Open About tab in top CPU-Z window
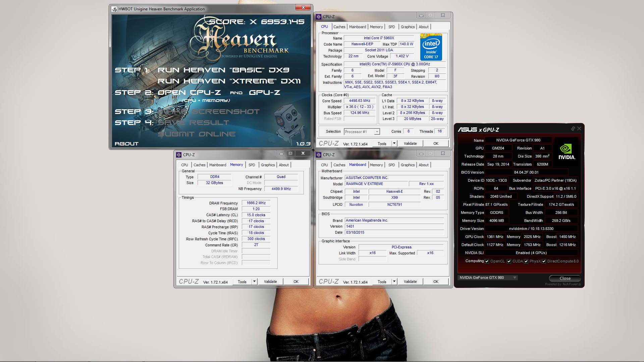Image resolution: width=644 pixels, height=362 pixels. pyautogui.click(x=424, y=27)
